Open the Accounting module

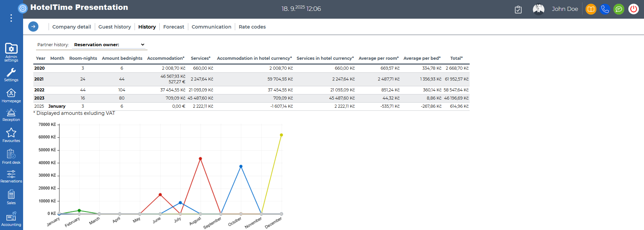pyautogui.click(x=11, y=219)
